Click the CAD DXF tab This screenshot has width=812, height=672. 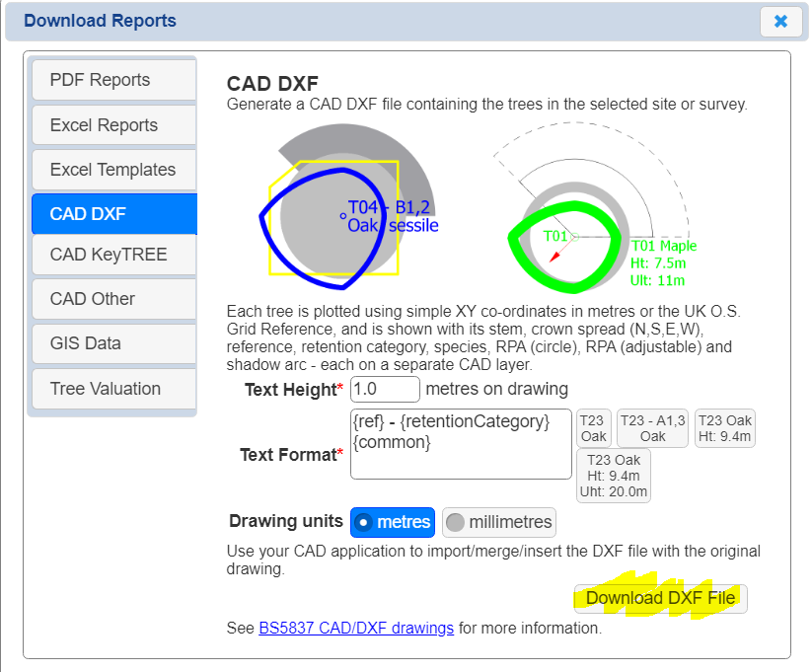(113, 214)
